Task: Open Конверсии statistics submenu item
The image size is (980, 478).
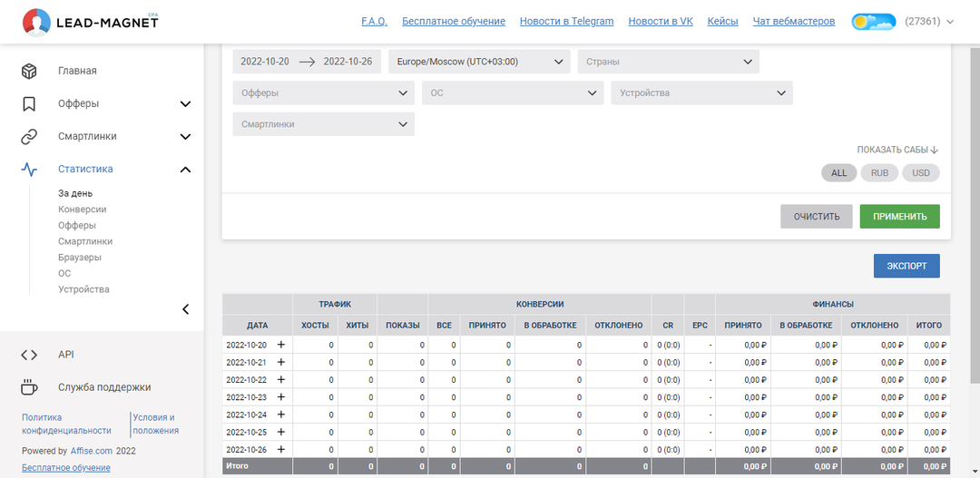Action: 82,210
